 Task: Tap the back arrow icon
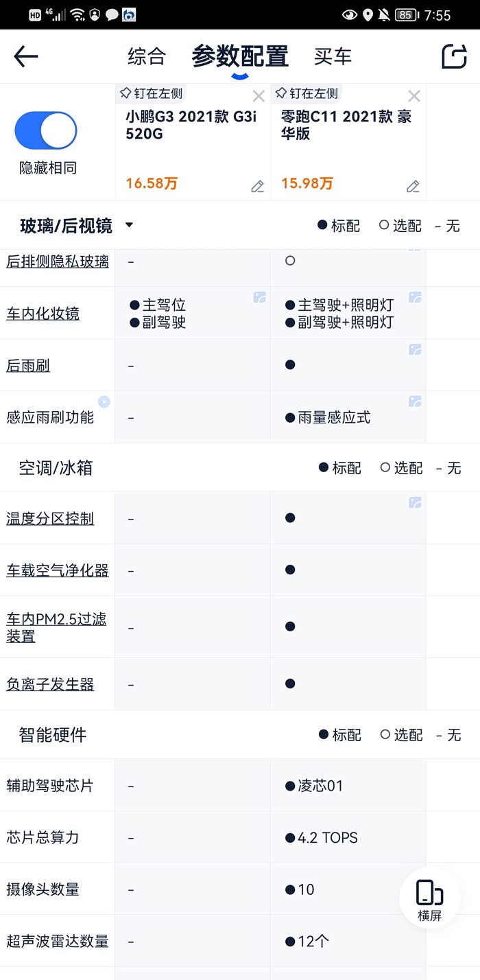tap(26, 56)
